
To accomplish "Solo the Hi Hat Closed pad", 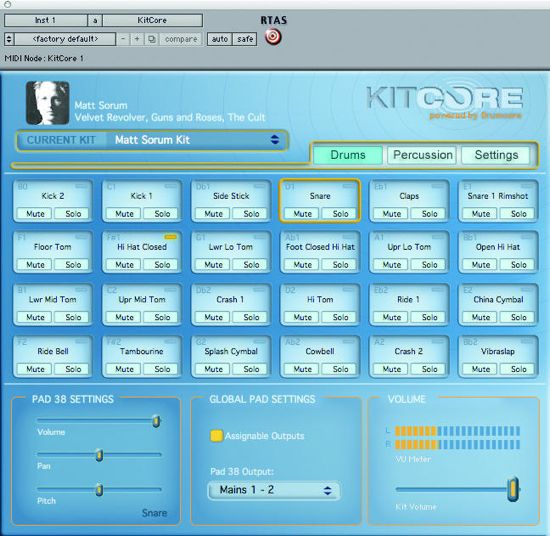I will 162,264.
